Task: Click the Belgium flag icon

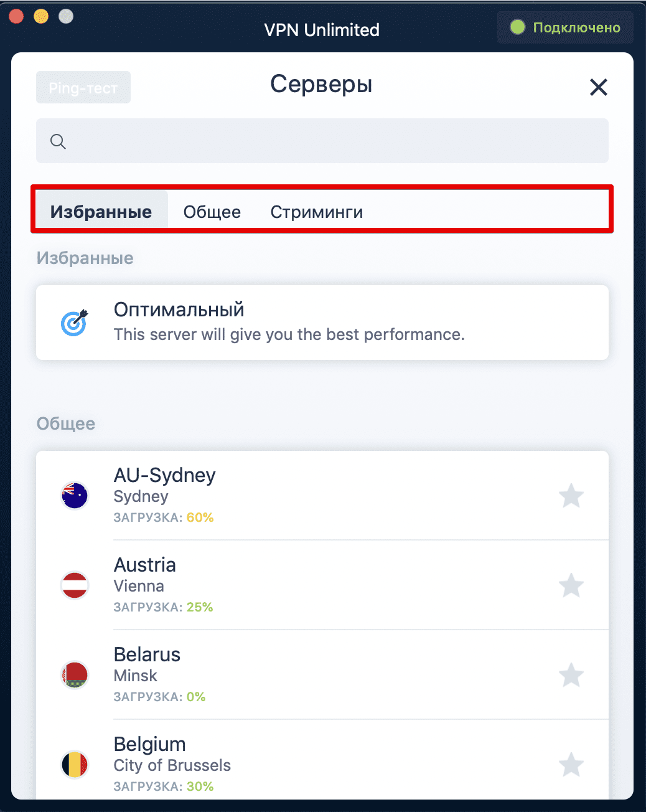Action: click(74, 765)
